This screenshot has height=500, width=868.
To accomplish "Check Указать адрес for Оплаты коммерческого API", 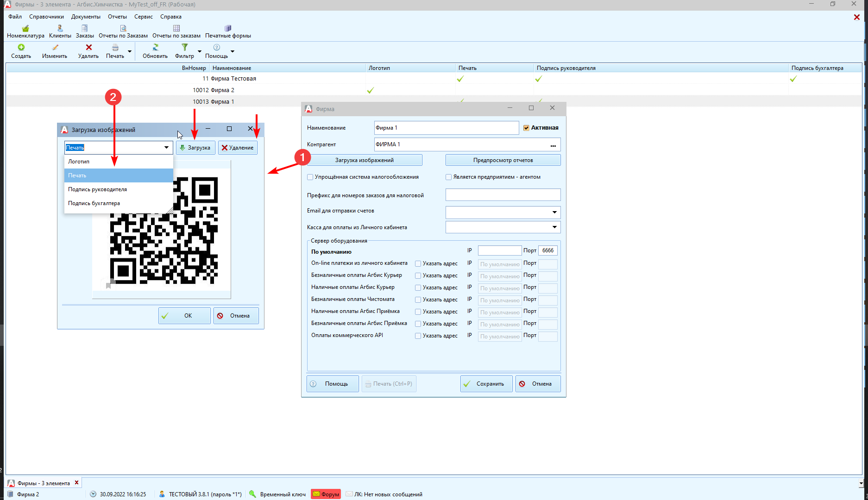I will point(418,336).
